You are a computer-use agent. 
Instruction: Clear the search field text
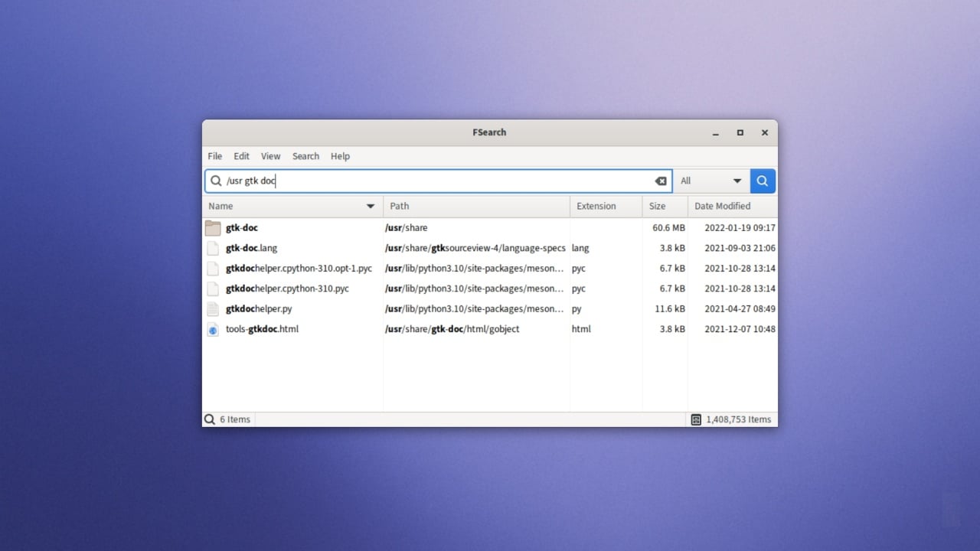tap(661, 181)
